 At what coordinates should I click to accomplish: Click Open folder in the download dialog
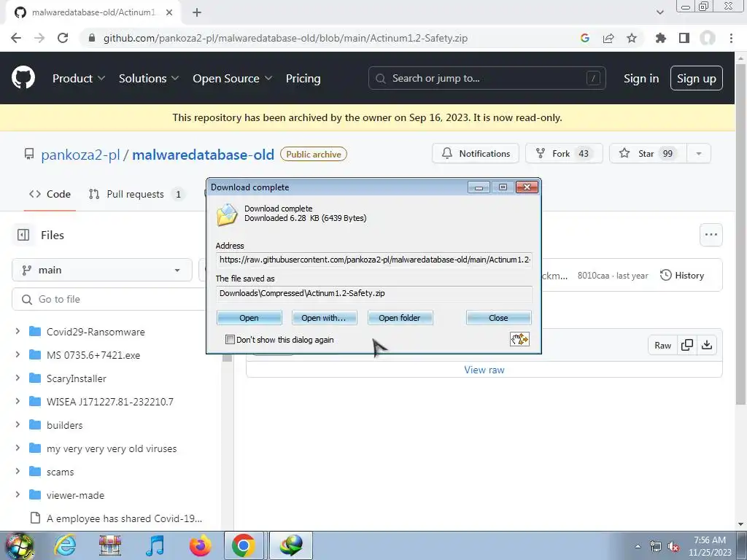point(400,318)
